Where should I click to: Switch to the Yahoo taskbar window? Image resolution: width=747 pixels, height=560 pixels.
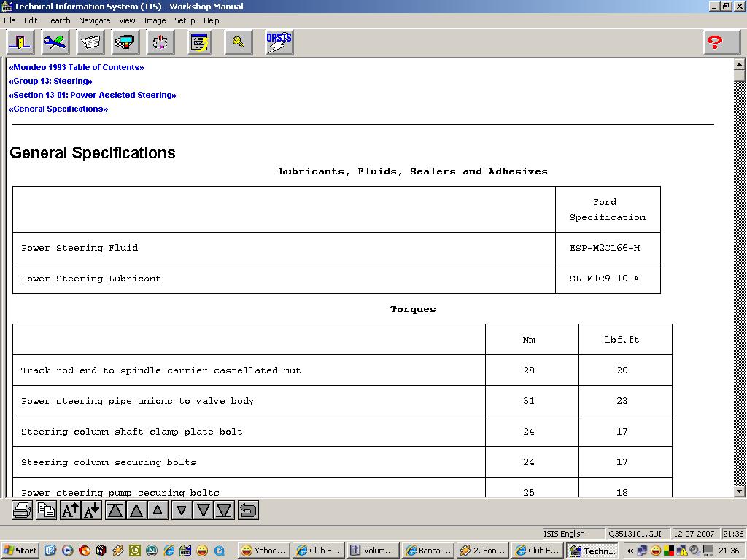tap(263, 551)
